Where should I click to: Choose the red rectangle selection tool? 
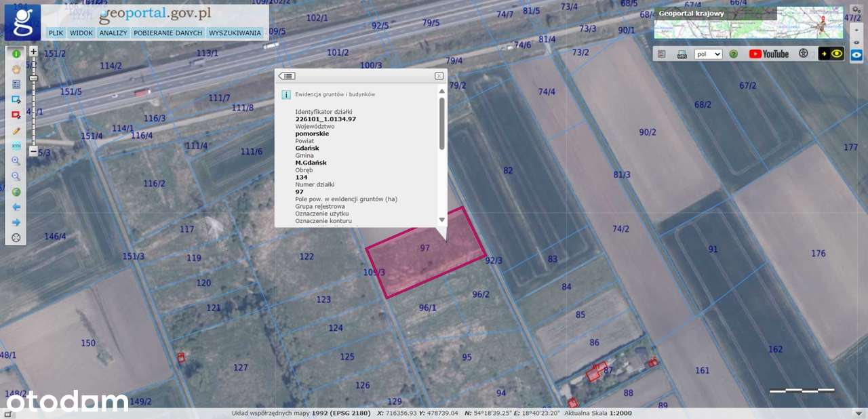click(x=16, y=115)
